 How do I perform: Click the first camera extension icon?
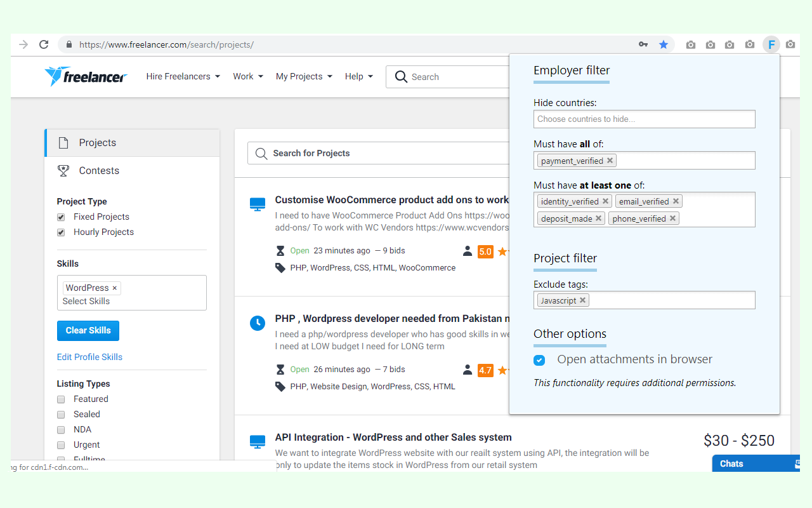click(x=691, y=44)
